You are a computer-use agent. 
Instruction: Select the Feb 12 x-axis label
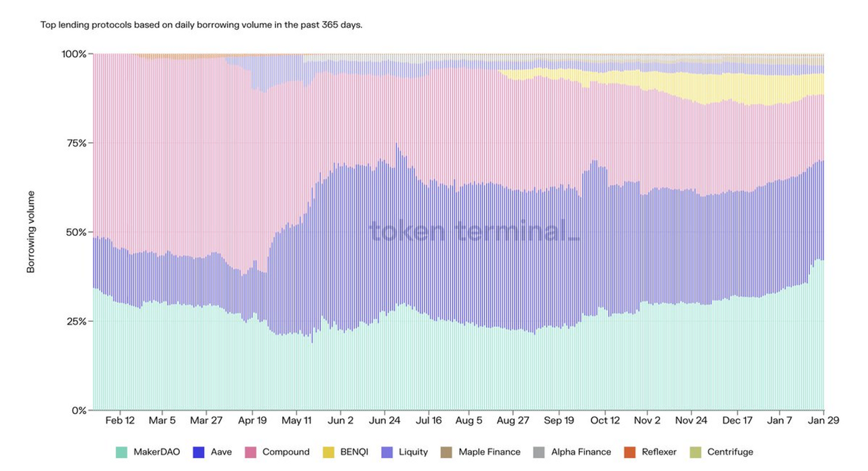point(120,420)
